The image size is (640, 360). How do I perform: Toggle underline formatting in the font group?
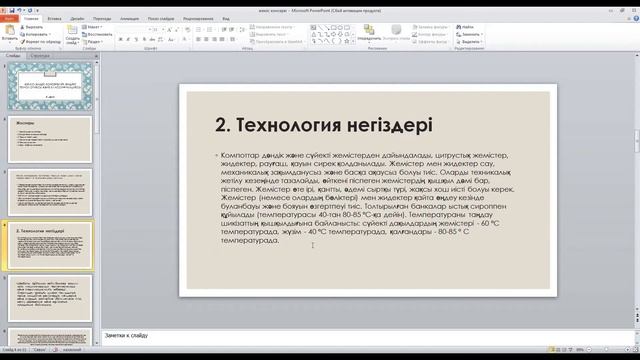tap(136, 40)
